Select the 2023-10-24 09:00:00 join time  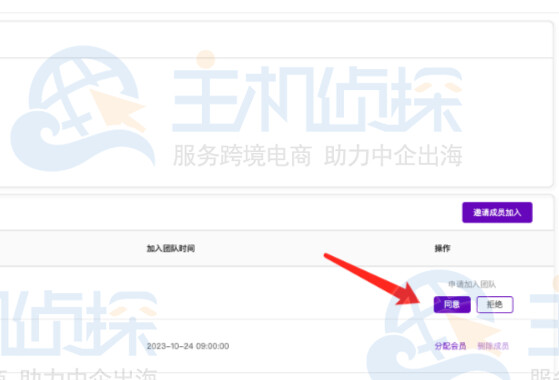(x=188, y=346)
